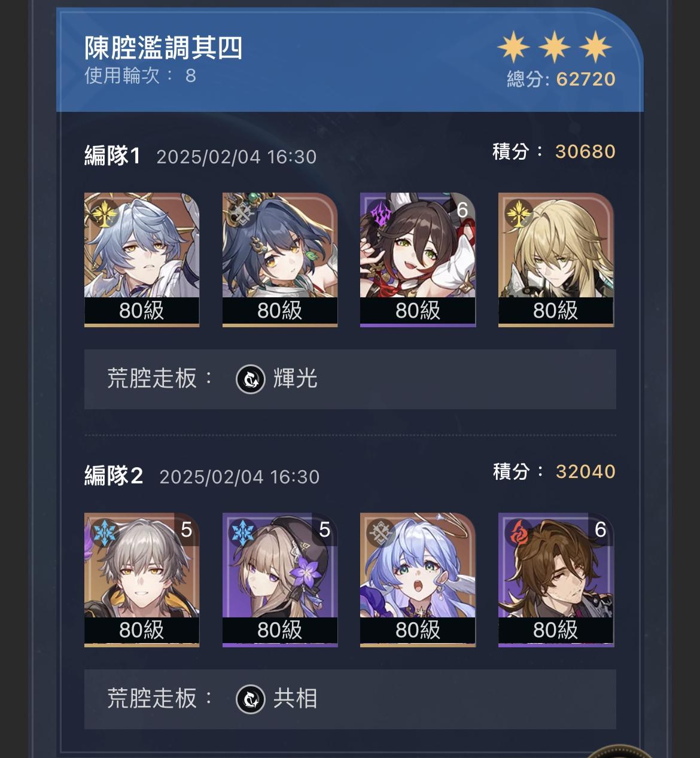Select the blonde character portrait in 編隊1
700x758 pixels.
pos(556,260)
